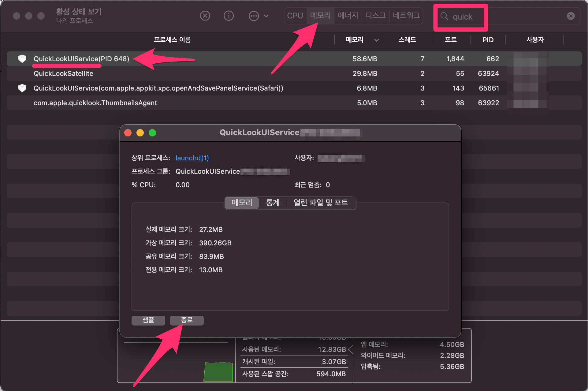Click shield icon beside Safari QuickLookUIService row
This screenshot has width=588, height=391.
[x=22, y=88]
